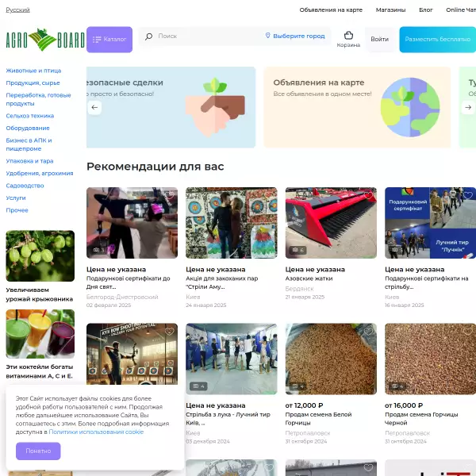The image size is (476, 476).
Task: Favorite the Лучний тир certificate listing heart
Action: point(467,195)
